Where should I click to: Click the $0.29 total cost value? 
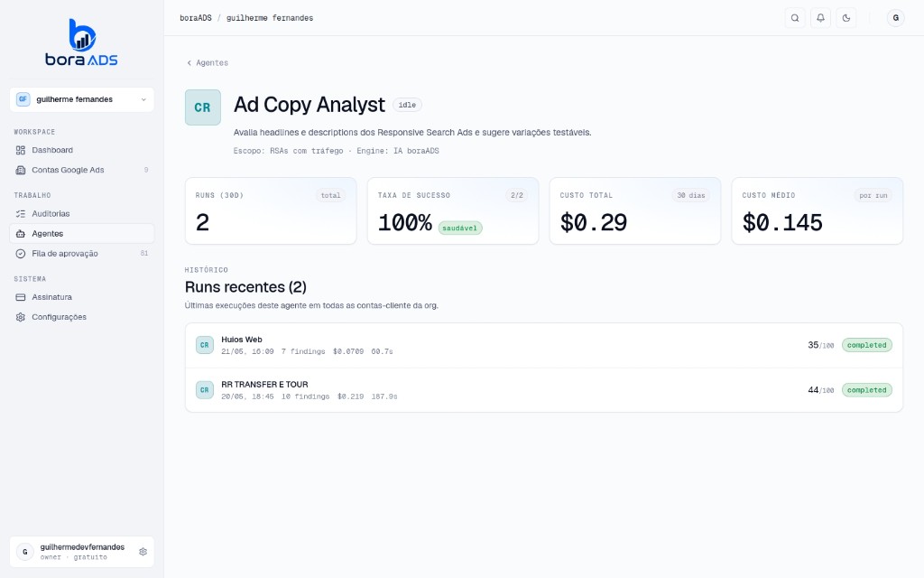[594, 223]
